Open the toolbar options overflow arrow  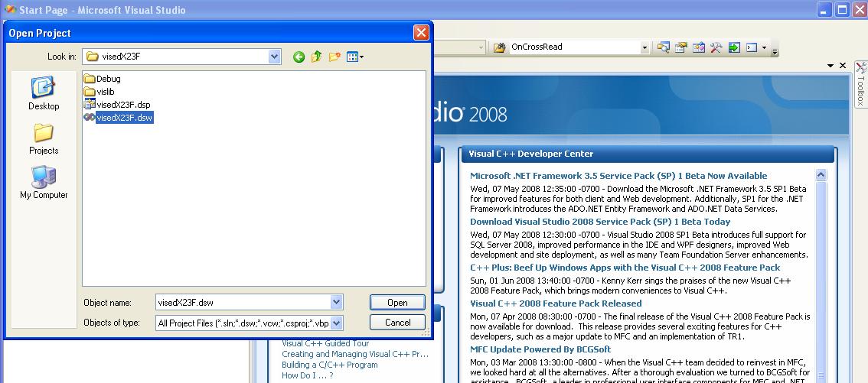(x=775, y=51)
